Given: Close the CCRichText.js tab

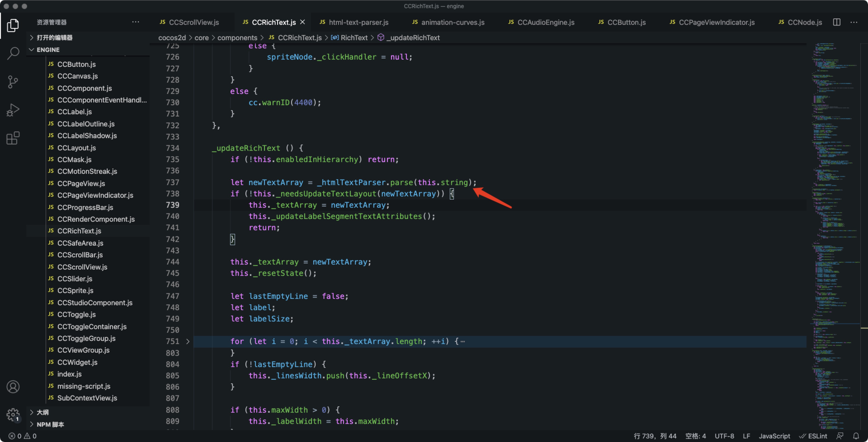Looking at the screenshot, I should tap(303, 22).
